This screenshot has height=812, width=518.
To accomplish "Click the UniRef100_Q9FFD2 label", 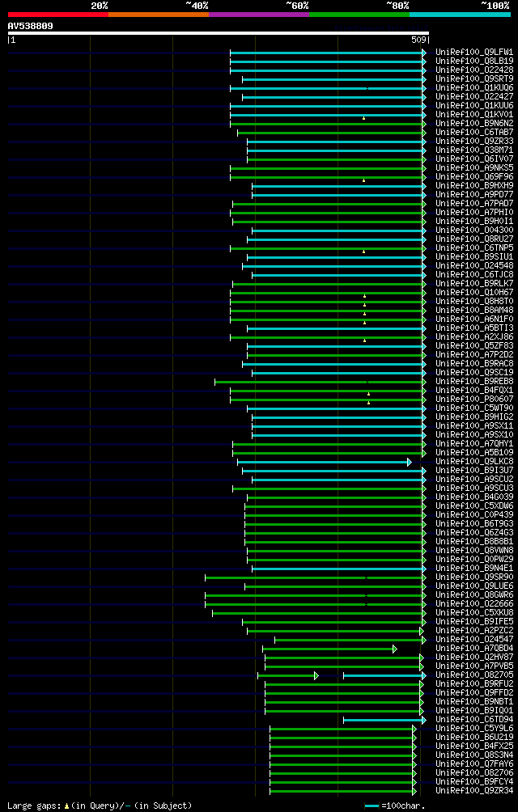I will pos(474,691).
